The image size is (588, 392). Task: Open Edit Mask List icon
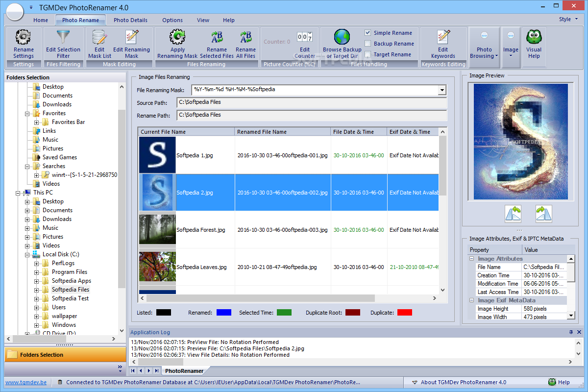pos(99,37)
